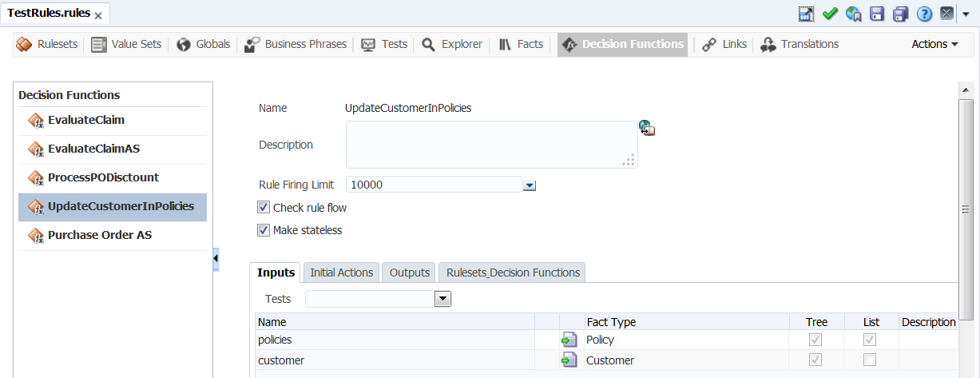Toggle the Check rule flow checkbox

point(264,208)
